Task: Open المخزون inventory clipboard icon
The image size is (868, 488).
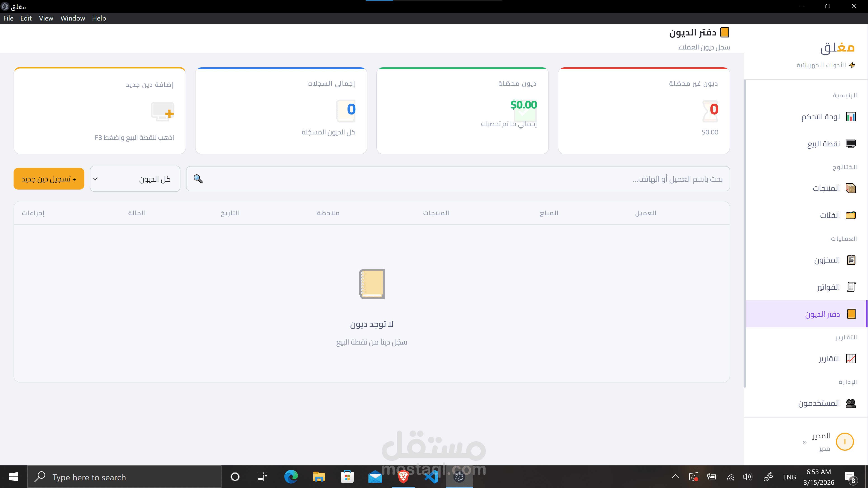Action: (x=850, y=260)
